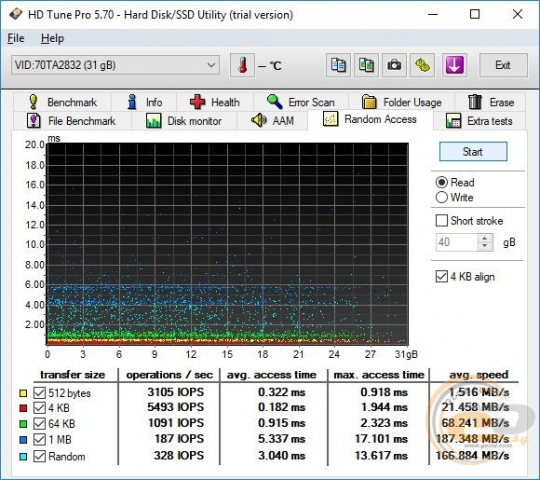
Task: Click the thermometer temperature icon
Action: [242, 65]
